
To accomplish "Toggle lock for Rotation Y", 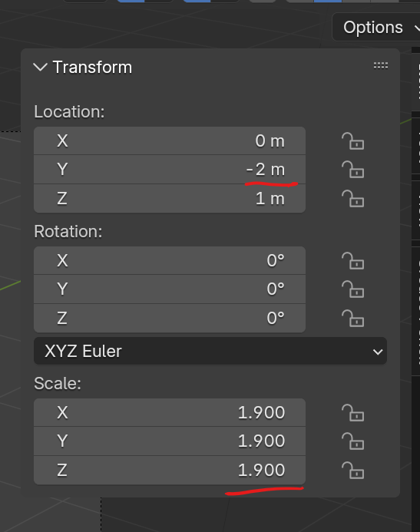I will [x=352, y=289].
